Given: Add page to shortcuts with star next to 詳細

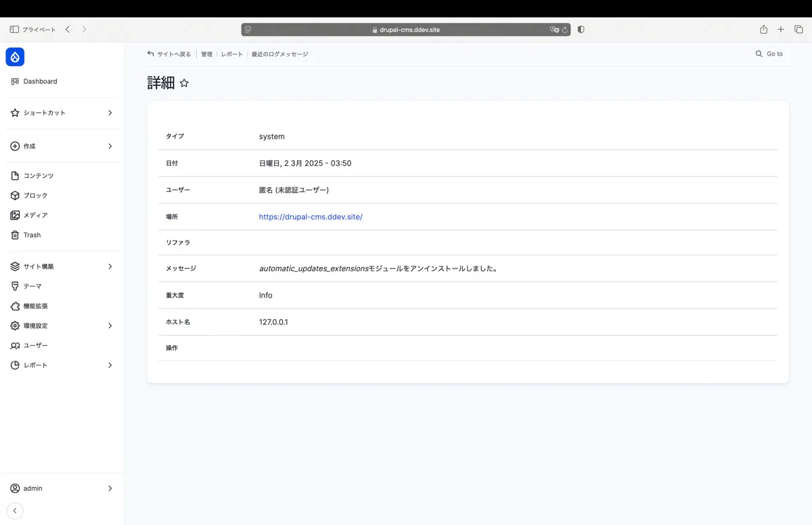Looking at the screenshot, I should (x=184, y=83).
